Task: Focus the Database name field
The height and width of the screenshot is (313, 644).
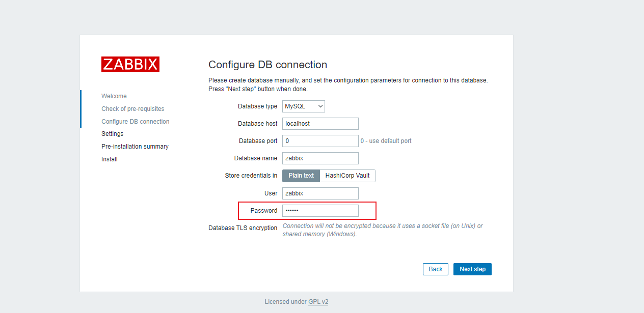Action: (320, 158)
